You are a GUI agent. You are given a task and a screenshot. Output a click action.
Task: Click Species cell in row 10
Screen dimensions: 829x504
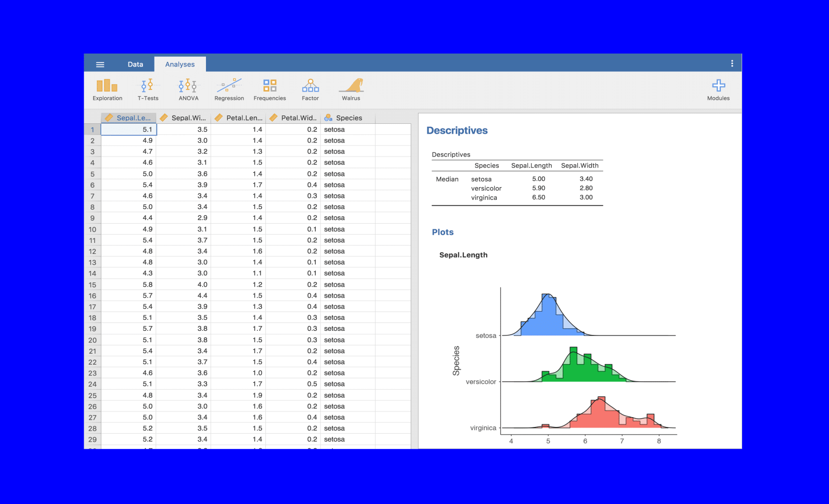click(x=348, y=229)
